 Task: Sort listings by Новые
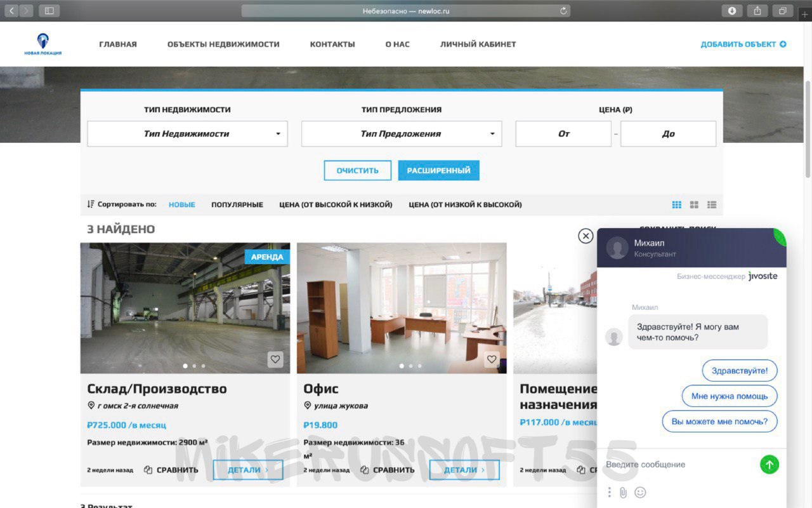[182, 204]
